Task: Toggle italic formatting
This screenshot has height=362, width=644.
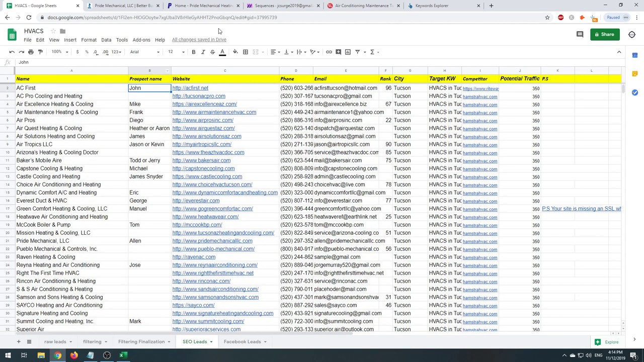Action: click(x=203, y=52)
